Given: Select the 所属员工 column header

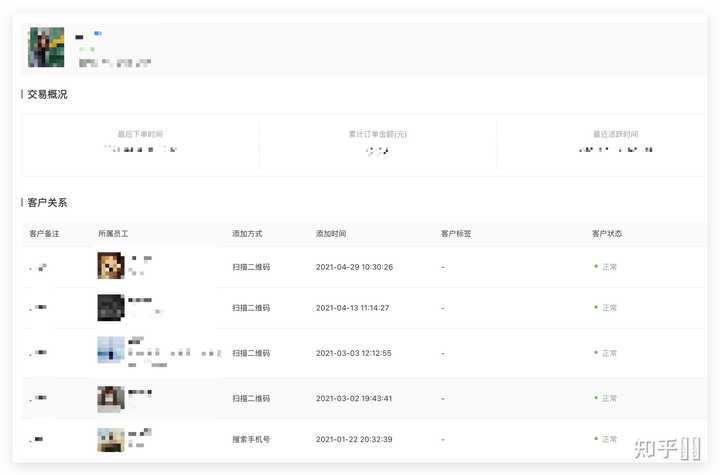Looking at the screenshot, I should 113,234.
